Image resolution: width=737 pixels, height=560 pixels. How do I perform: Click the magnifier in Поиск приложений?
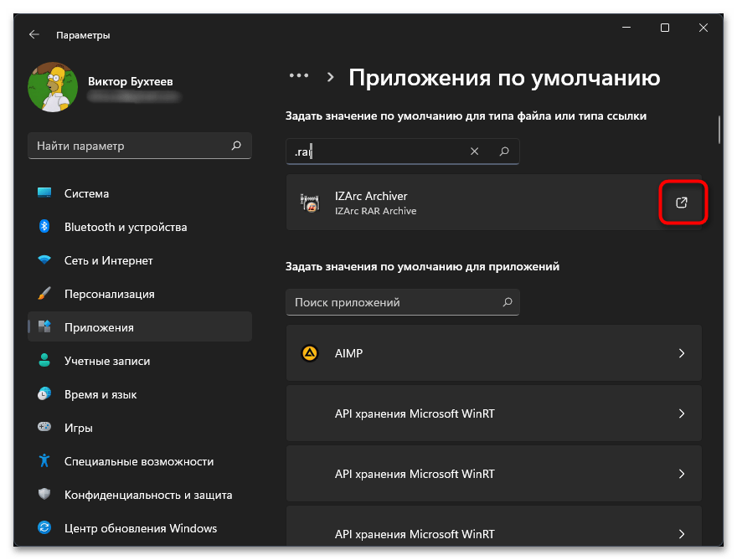(x=508, y=302)
